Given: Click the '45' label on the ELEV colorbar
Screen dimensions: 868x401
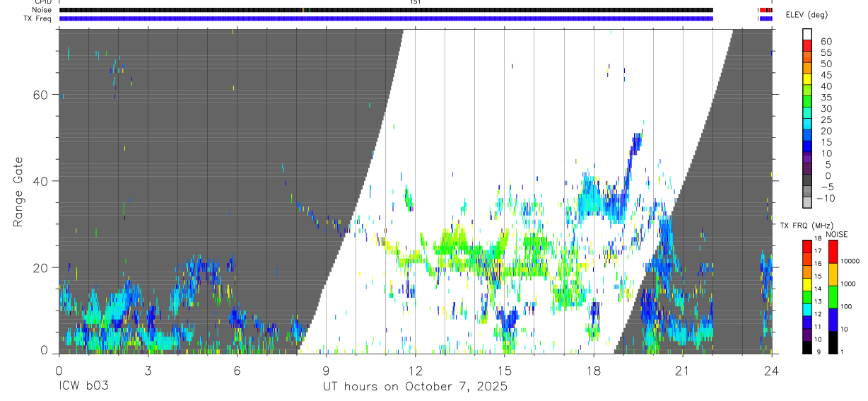Looking at the screenshot, I should [x=826, y=75].
